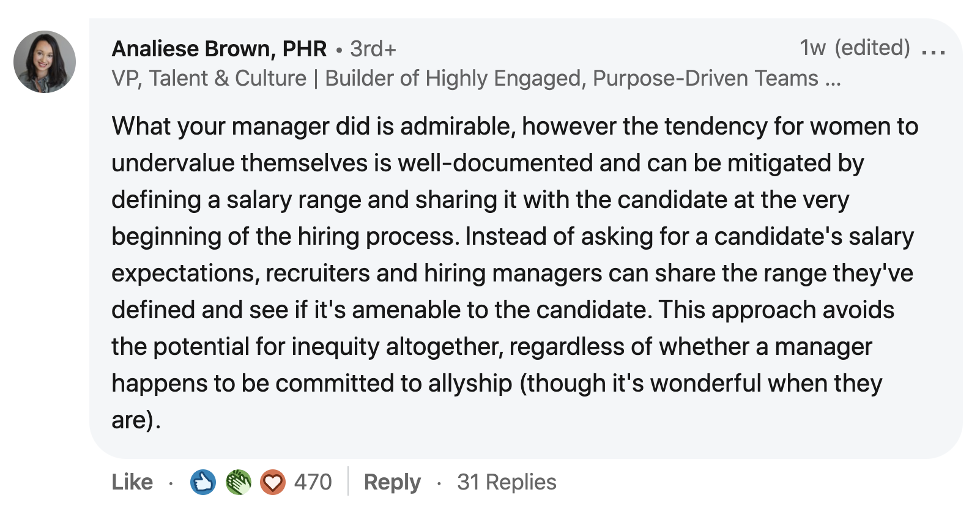Expand the 31 Replies thread
Image resolution: width=980 pixels, height=514 pixels.
tap(507, 482)
